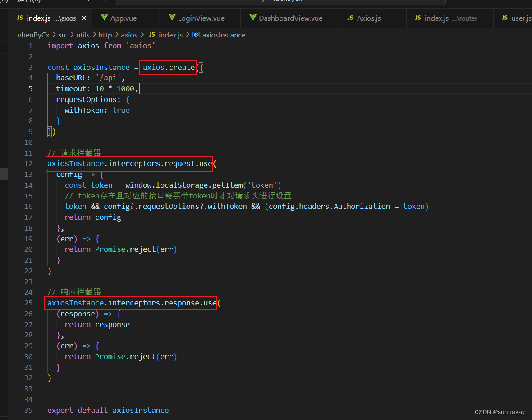Close the index.js ...\axios tab

point(84,18)
